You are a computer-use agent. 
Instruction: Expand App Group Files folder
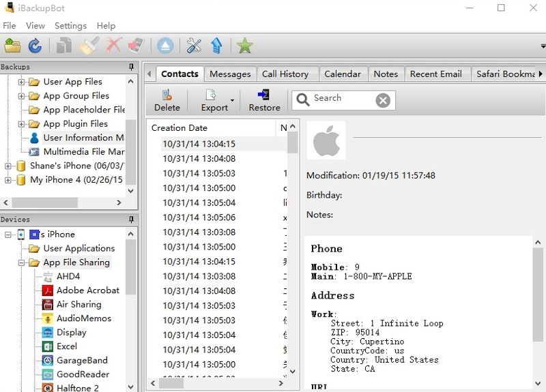tap(21, 96)
